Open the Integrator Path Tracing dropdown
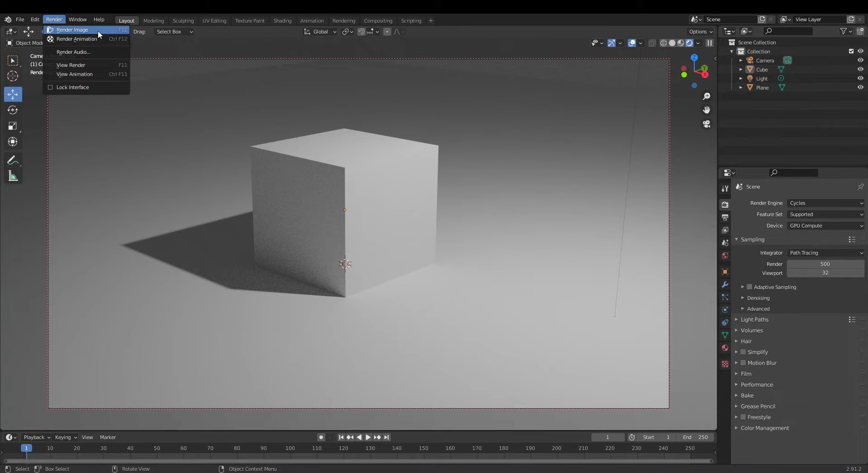Viewport: 868px width, 473px height. [826, 253]
